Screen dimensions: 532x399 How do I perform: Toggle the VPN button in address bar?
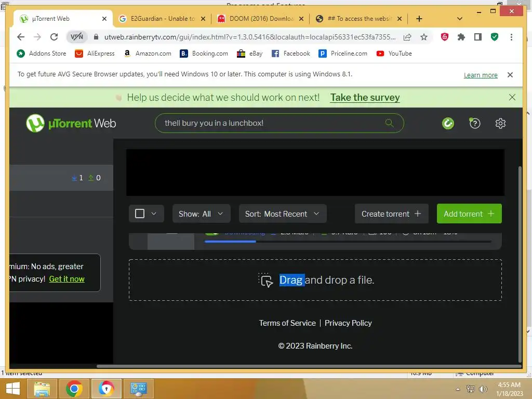77,37
